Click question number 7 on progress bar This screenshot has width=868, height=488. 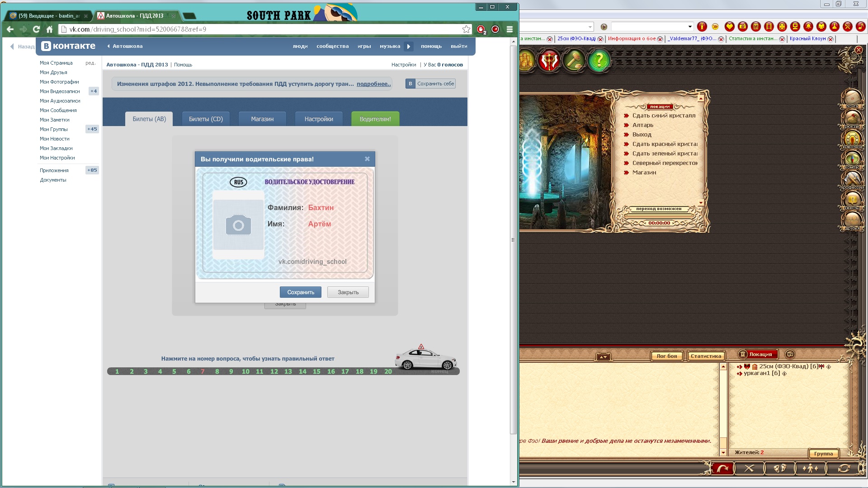(203, 371)
